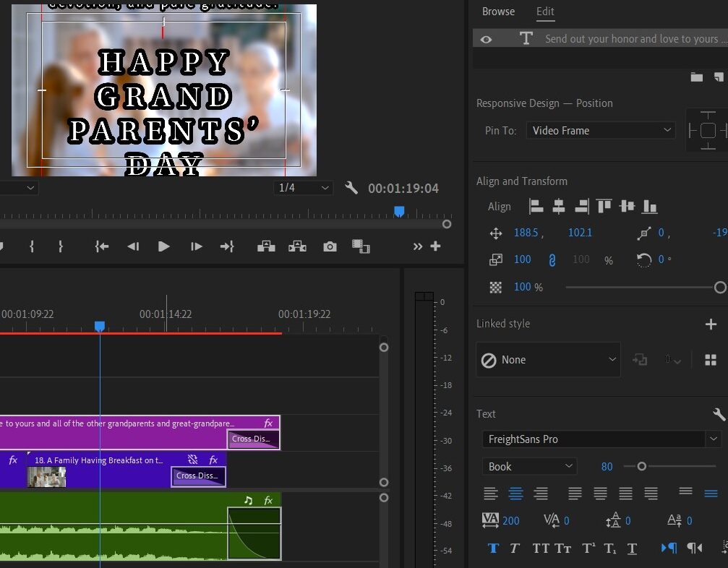The width and height of the screenshot is (728, 568).
Task: Click the rotation value
Action: click(661, 259)
